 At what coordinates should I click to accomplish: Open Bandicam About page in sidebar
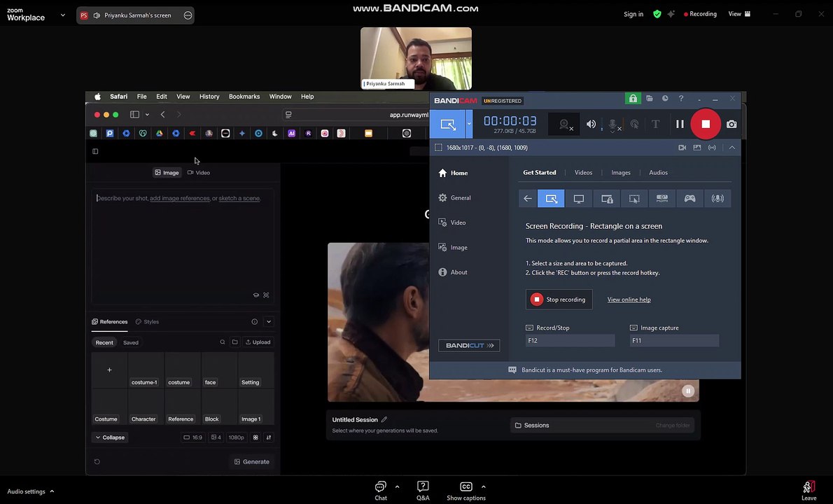point(453,272)
